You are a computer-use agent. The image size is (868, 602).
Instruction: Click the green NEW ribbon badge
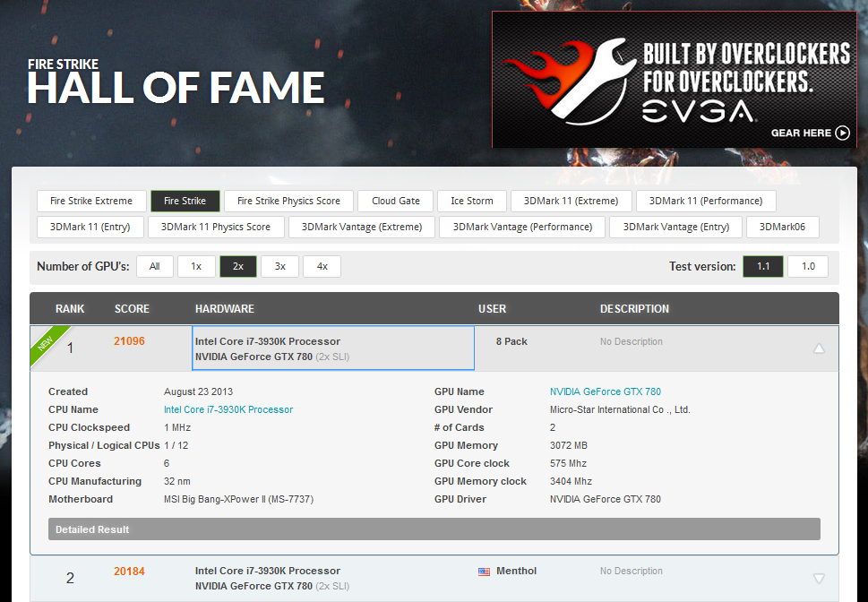pyautogui.click(x=48, y=345)
